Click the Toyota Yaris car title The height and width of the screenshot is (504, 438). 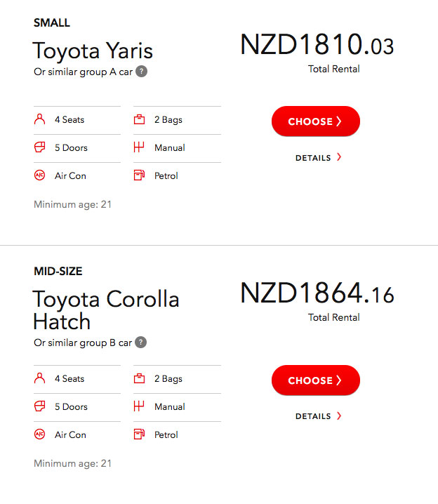click(93, 51)
